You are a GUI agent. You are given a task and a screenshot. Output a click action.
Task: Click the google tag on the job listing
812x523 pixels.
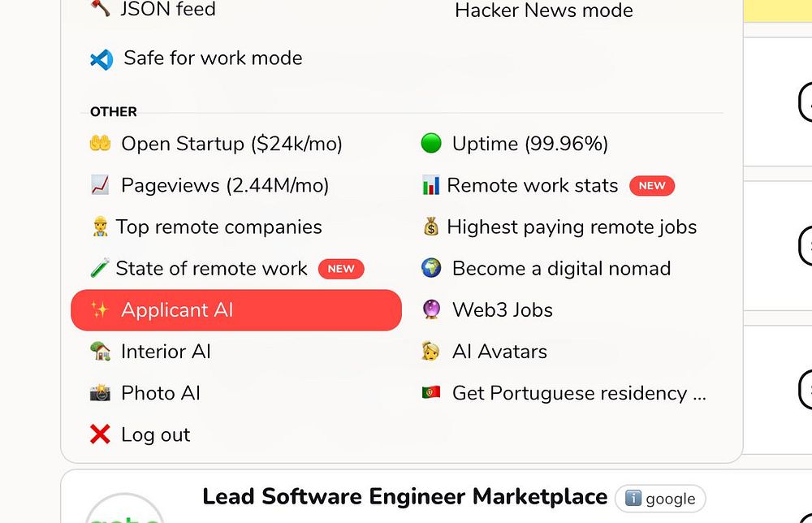click(x=660, y=499)
